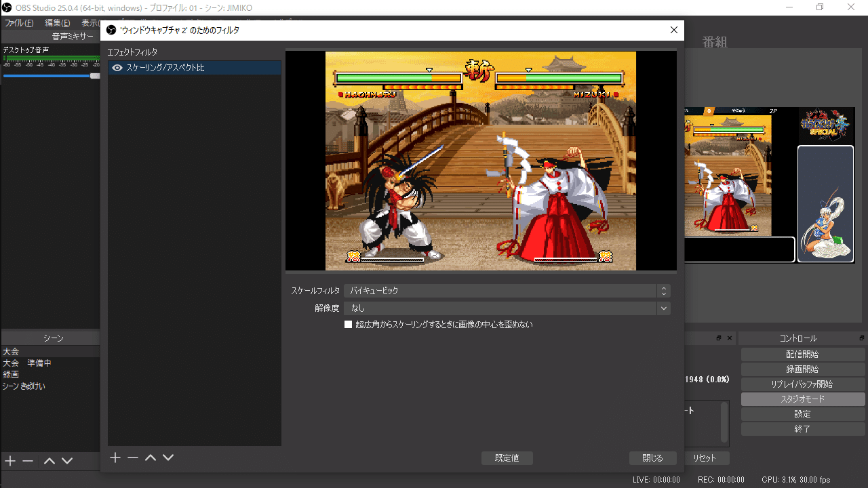This screenshot has height=488, width=868.
Task: Add a new effect filter with plus icon
Action: (115, 458)
